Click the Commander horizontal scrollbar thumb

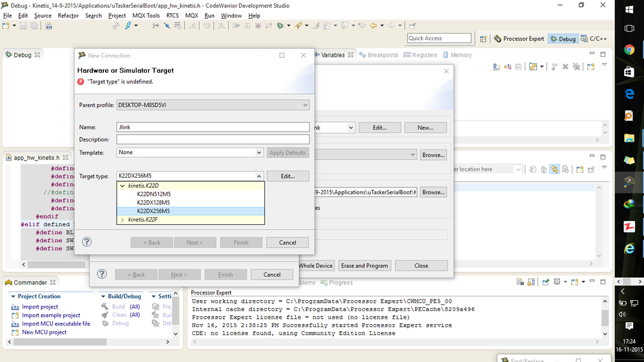[x=60, y=342]
